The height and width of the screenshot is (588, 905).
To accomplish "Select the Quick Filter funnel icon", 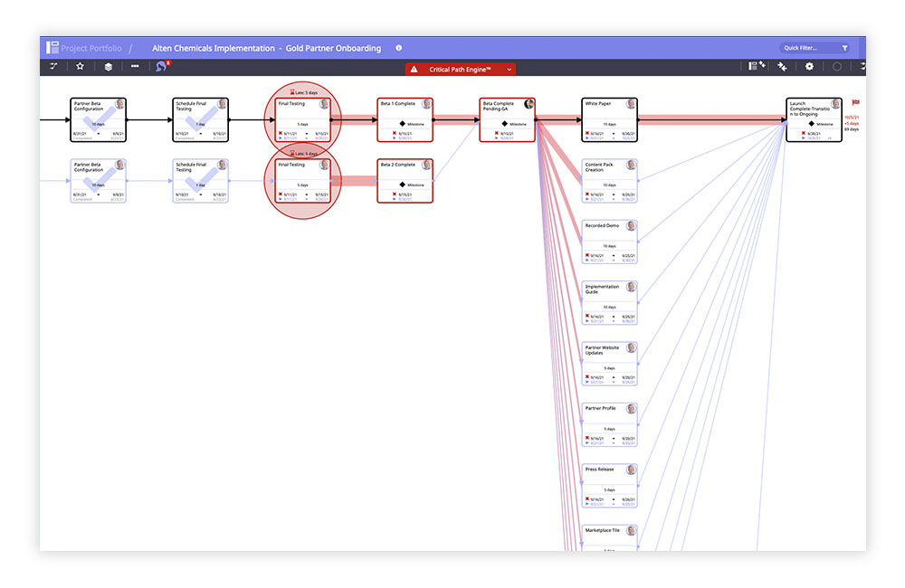I will [845, 47].
